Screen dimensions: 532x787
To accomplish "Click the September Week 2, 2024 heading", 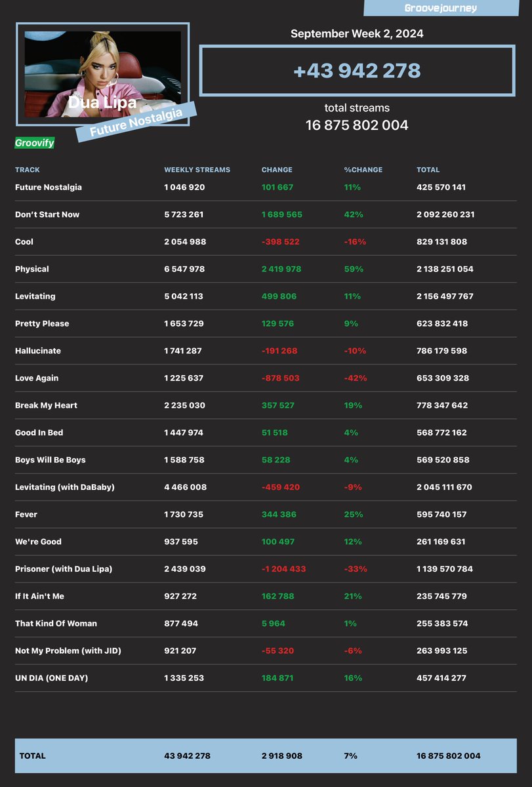I will [x=357, y=33].
